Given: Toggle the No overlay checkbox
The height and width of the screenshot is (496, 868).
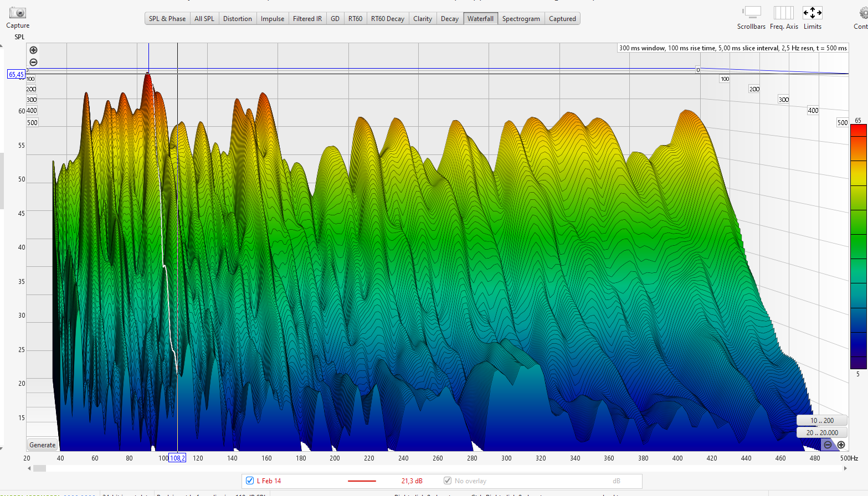Looking at the screenshot, I should 448,480.
